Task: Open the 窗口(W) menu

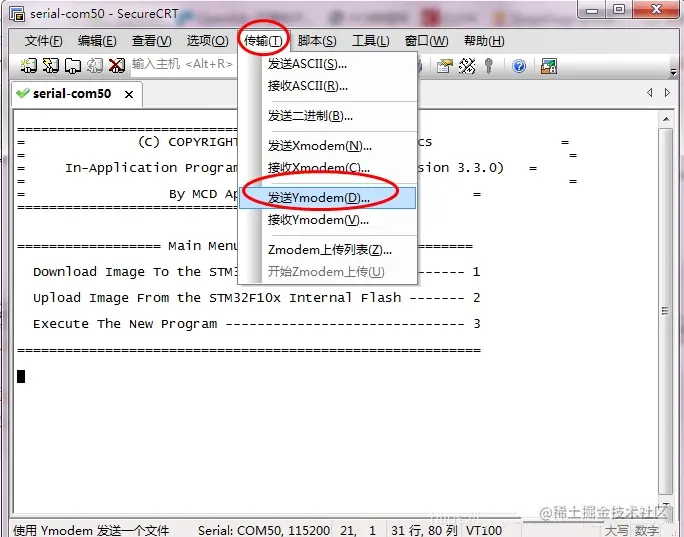Action: (x=426, y=41)
